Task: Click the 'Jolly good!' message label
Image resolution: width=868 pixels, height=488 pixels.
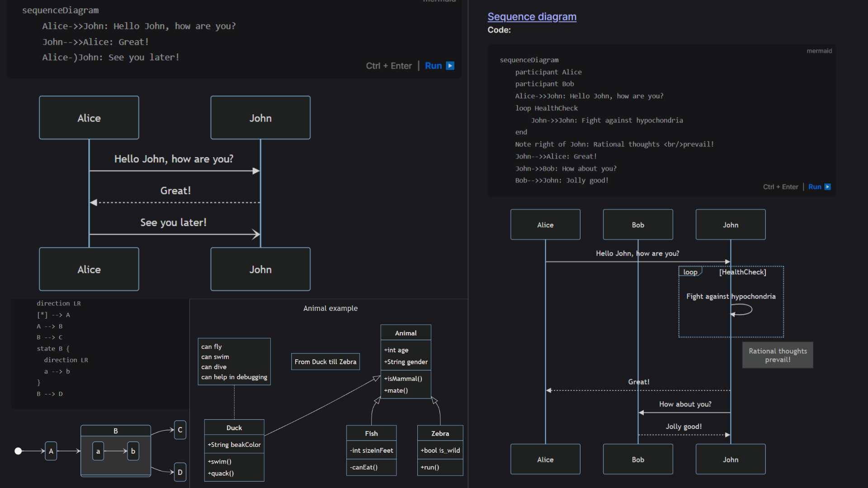Action: coord(684,427)
